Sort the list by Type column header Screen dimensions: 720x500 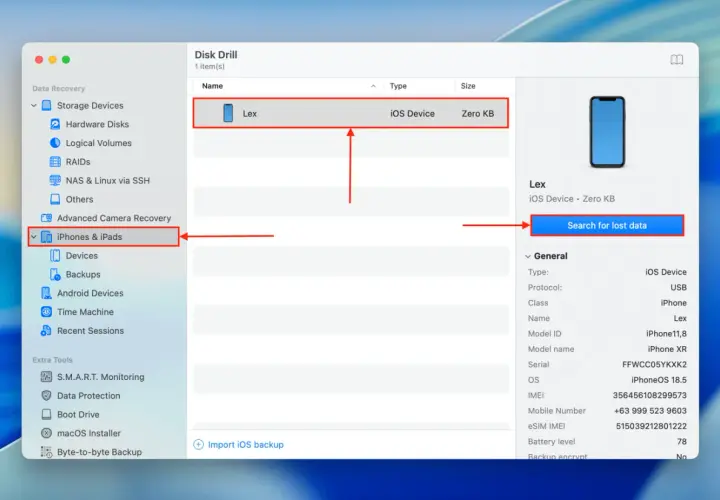click(398, 86)
